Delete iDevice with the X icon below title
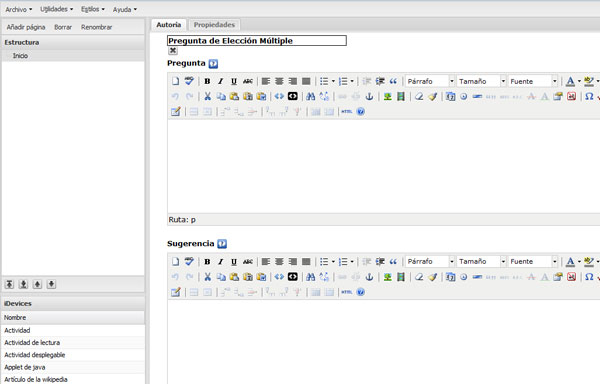The width and height of the screenshot is (600, 384). (x=173, y=50)
